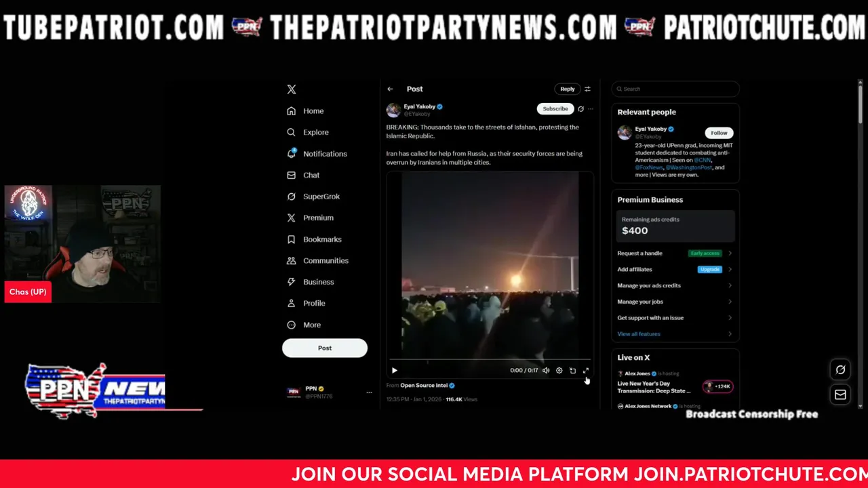
Task: Click the Reply button at the post header
Action: tap(567, 89)
